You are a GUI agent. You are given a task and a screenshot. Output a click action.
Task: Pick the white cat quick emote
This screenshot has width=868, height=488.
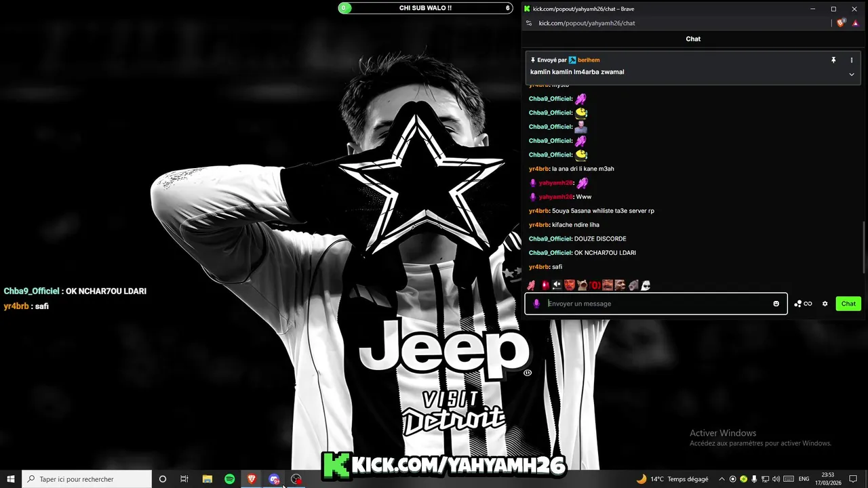coord(583,285)
